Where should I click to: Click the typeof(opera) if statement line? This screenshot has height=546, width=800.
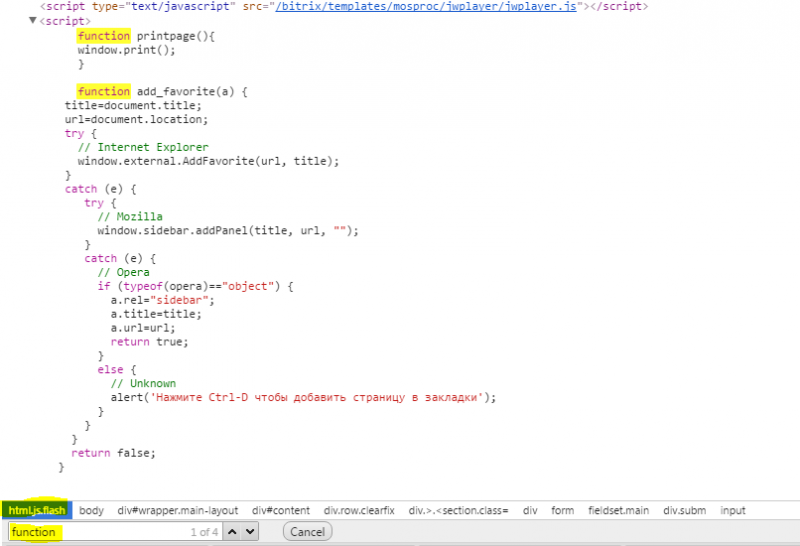coord(195,286)
